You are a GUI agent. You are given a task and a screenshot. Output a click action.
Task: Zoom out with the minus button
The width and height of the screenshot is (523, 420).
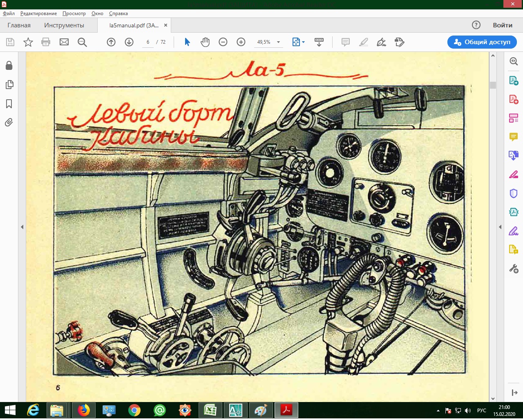click(x=223, y=42)
